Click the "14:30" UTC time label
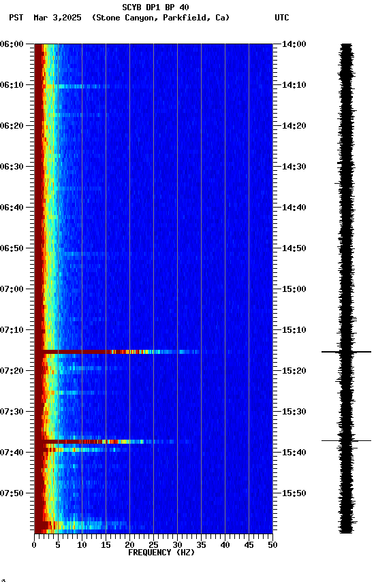The width and height of the screenshot is (376, 588). point(294,167)
